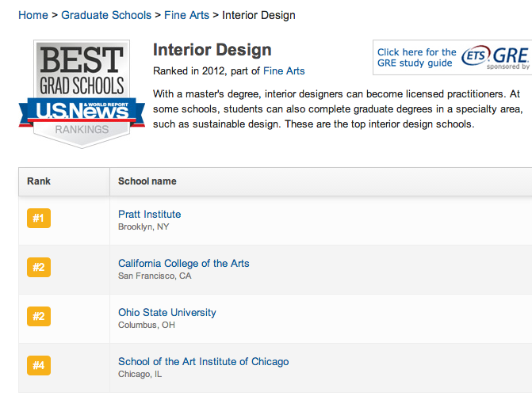The height and width of the screenshot is (396, 532).
Task: Open School of the Art Institute of Chicago
Action: (204, 362)
